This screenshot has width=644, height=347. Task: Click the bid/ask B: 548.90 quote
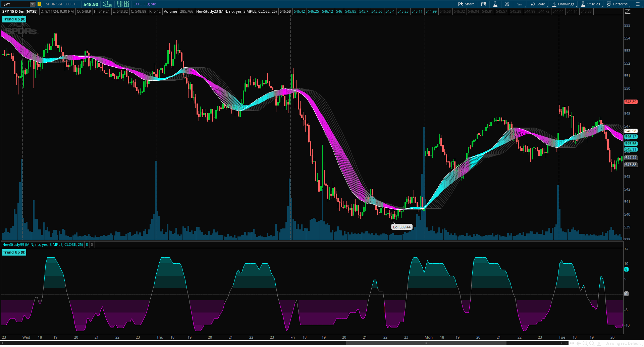[123, 3]
